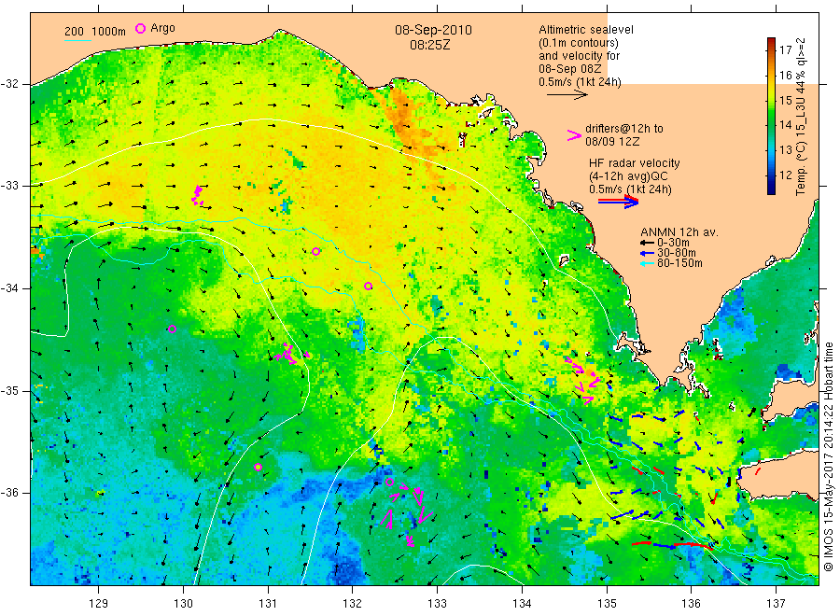Click the Argo float marker near 34.4S 129.9E
840x616 pixels.
172,329
